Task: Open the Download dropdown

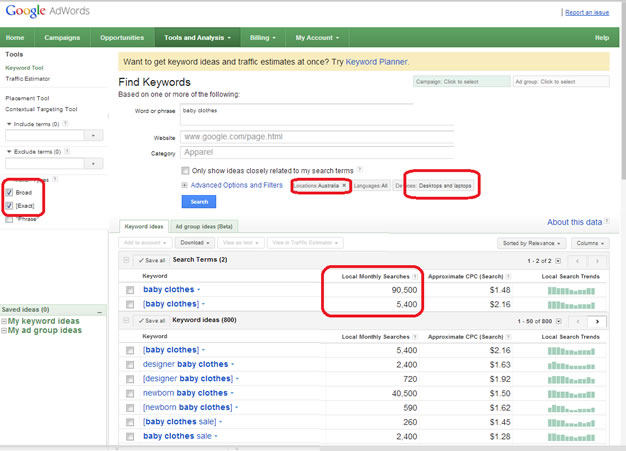Action: click(194, 243)
